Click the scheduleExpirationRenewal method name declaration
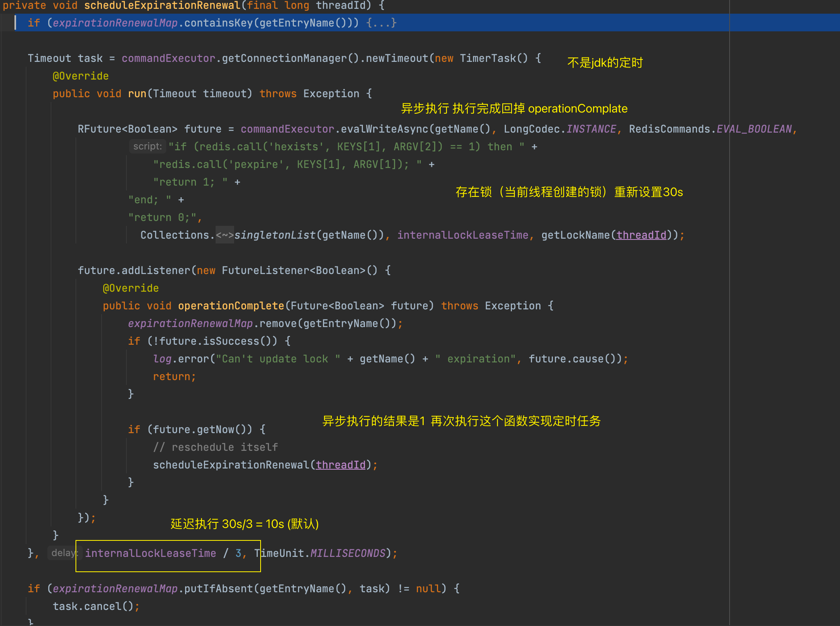This screenshot has width=840, height=626. pyautogui.click(x=162, y=6)
